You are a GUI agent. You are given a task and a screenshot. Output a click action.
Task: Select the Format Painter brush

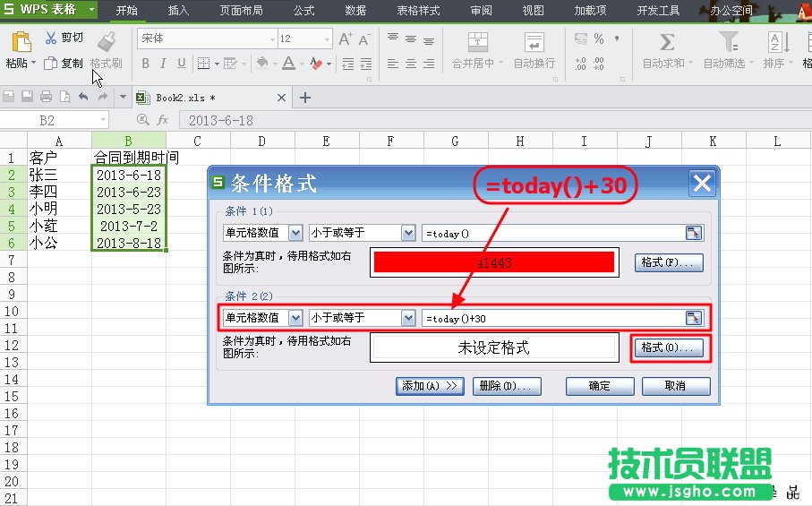(107, 42)
